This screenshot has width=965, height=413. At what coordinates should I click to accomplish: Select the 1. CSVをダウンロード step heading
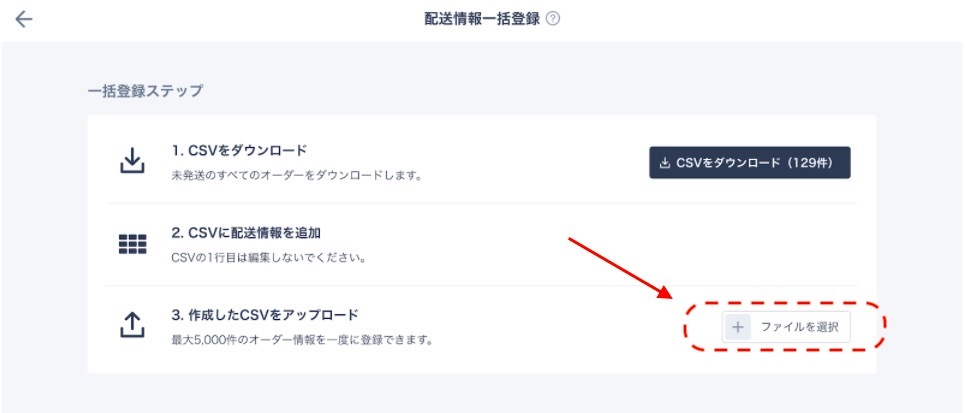(x=239, y=150)
